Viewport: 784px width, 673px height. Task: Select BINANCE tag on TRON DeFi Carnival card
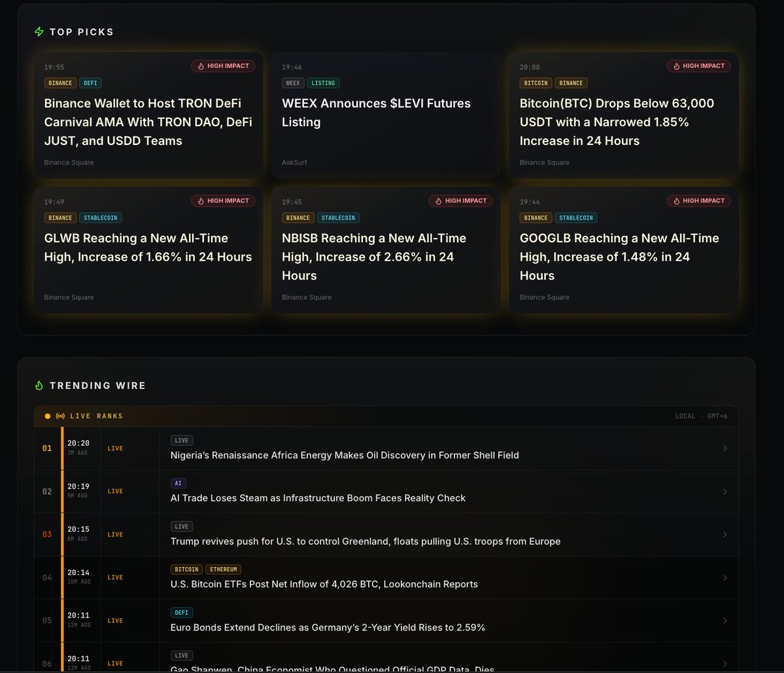(60, 83)
